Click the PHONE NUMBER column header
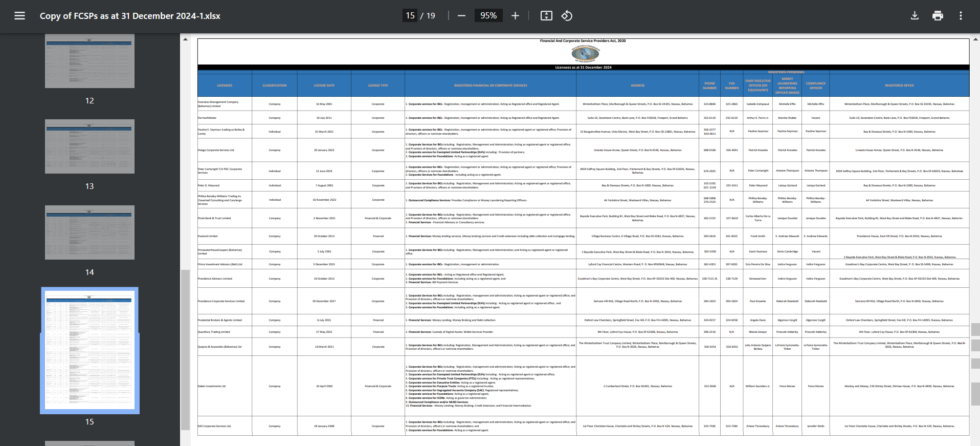This screenshot has height=446, width=980. [x=710, y=86]
